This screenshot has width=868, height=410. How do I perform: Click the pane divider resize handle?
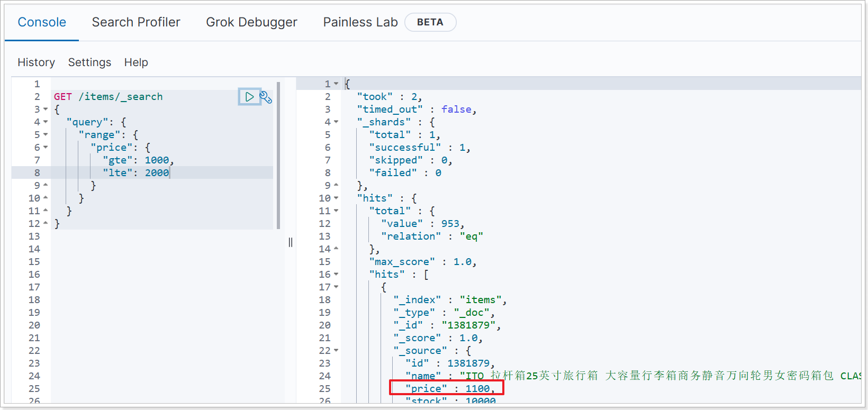(x=291, y=242)
